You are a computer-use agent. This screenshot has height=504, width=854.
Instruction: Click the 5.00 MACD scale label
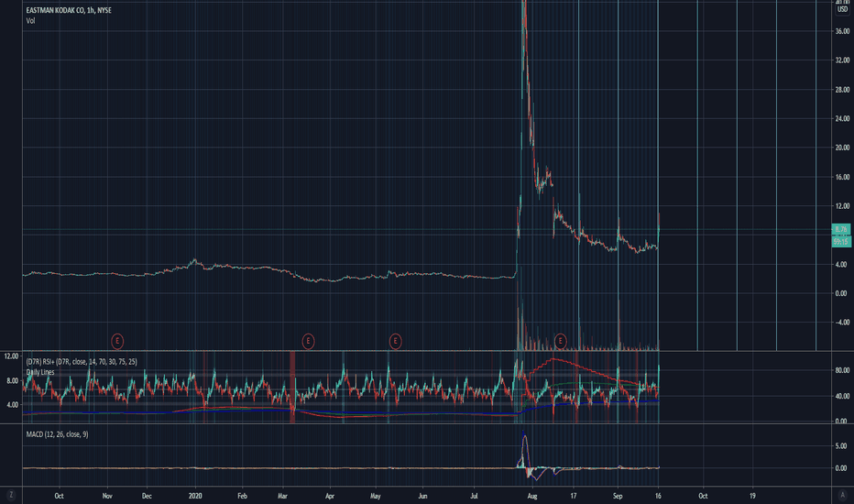(841, 445)
